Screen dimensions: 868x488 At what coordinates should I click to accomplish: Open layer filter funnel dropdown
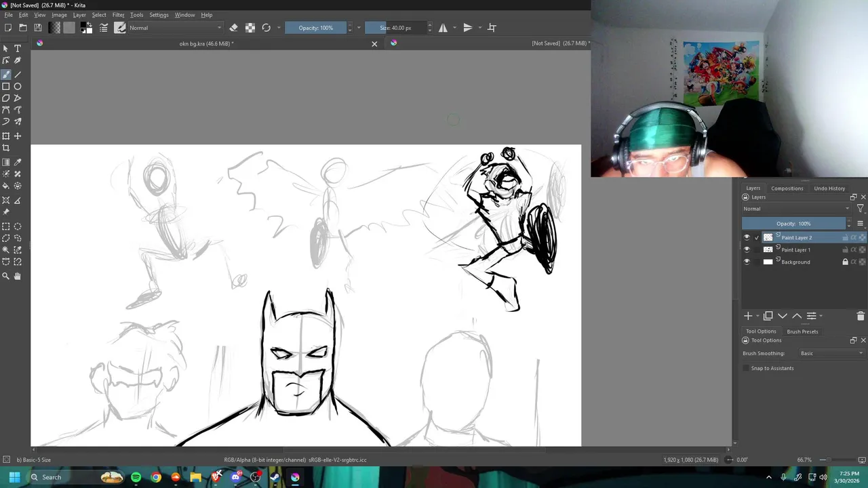[x=861, y=209]
